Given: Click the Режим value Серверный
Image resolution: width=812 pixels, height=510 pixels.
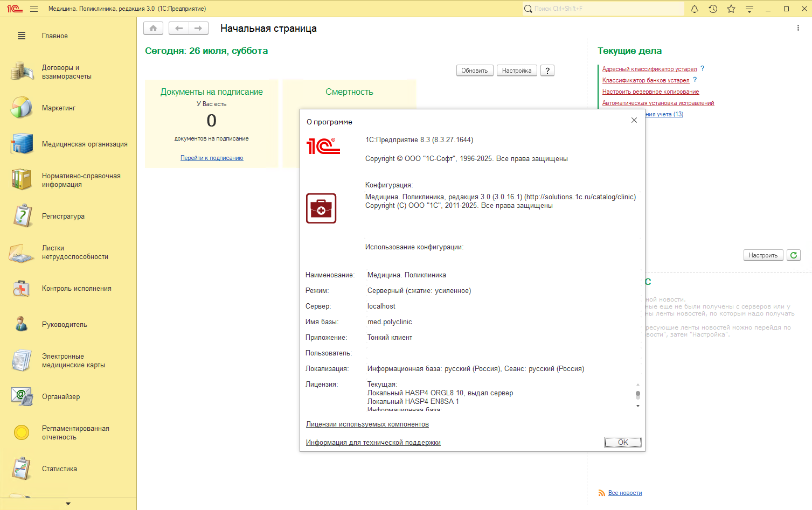Looking at the screenshot, I should [x=419, y=291].
